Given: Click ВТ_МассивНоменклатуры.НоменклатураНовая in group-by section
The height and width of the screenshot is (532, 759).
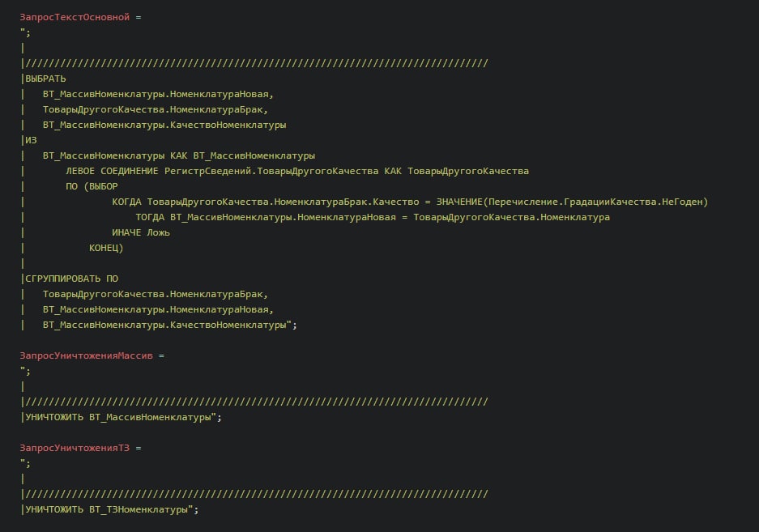Looking at the screenshot, I should [158, 309].
